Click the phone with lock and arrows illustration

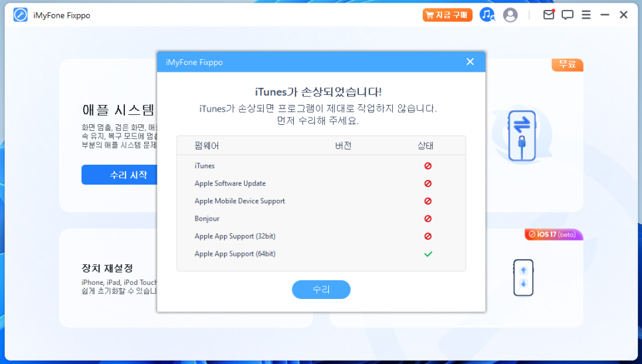coord(522,136)
